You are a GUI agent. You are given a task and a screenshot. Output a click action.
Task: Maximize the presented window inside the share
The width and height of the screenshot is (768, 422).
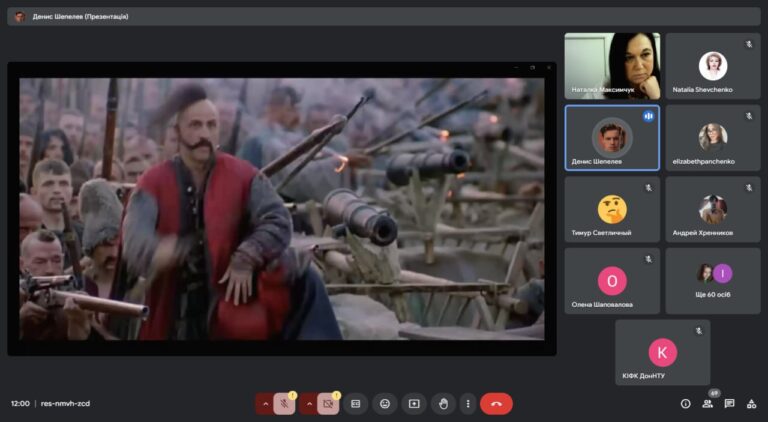pos(532,68)
